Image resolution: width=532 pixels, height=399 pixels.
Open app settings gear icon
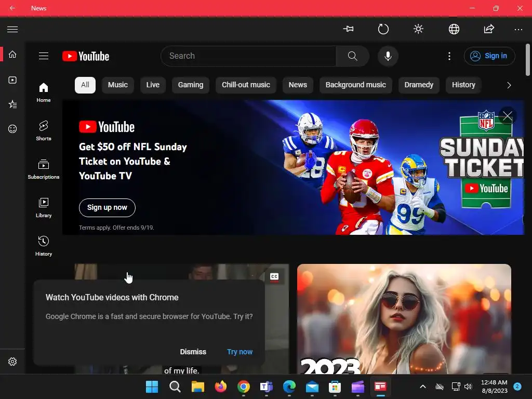click(x=12, y=362)
